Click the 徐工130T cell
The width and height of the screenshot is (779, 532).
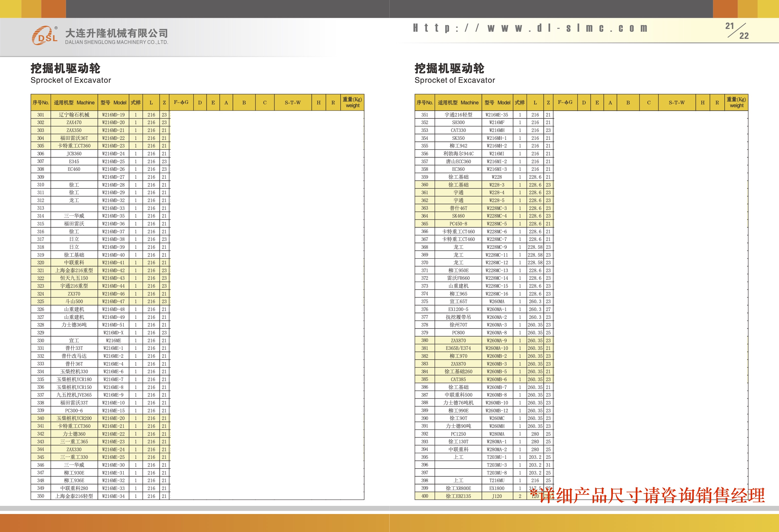458,442
